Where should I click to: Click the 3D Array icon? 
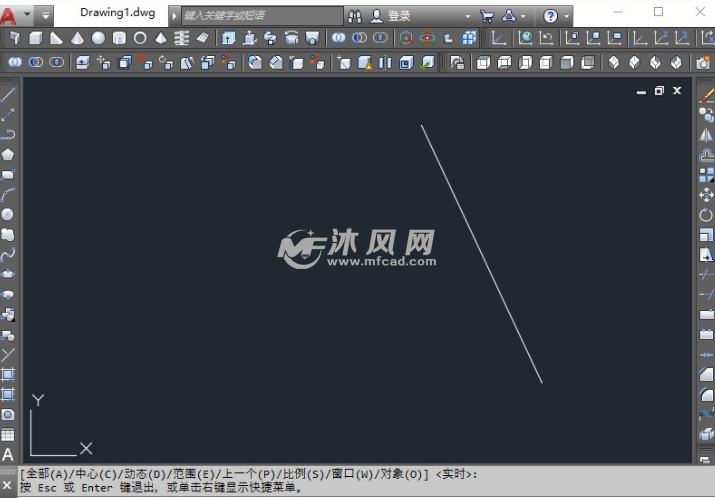tap(469, 38)
